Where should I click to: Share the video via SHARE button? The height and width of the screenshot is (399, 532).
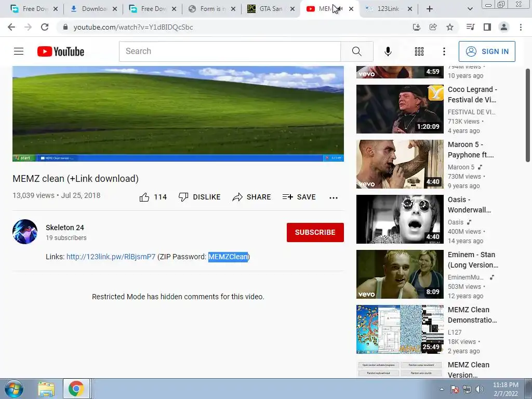pos(251,197)
